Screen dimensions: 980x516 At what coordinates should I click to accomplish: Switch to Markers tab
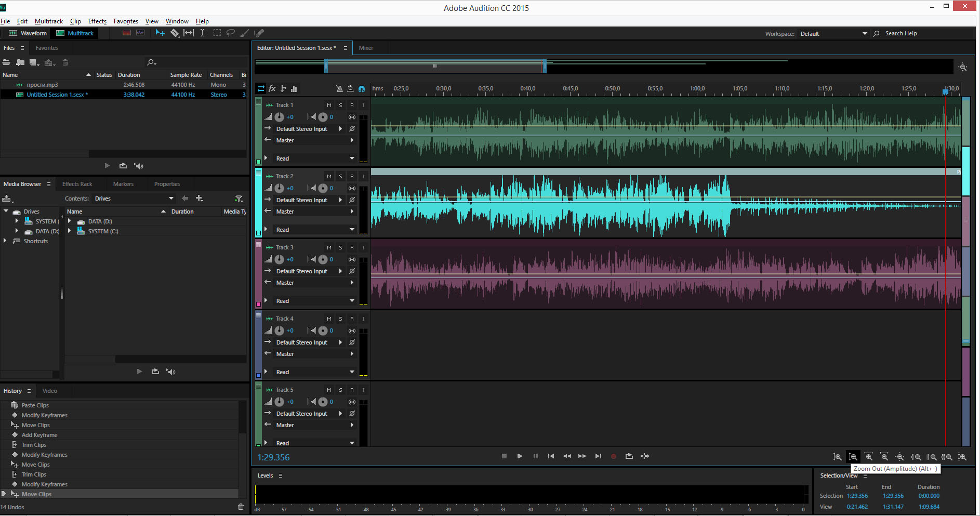(123, 184)
